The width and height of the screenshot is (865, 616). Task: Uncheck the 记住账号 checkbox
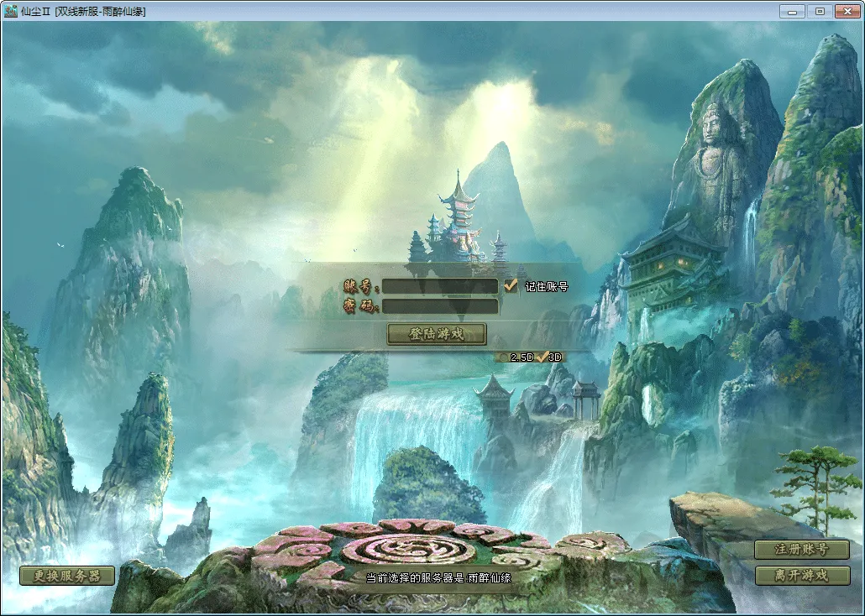click(x=511, y=285)
